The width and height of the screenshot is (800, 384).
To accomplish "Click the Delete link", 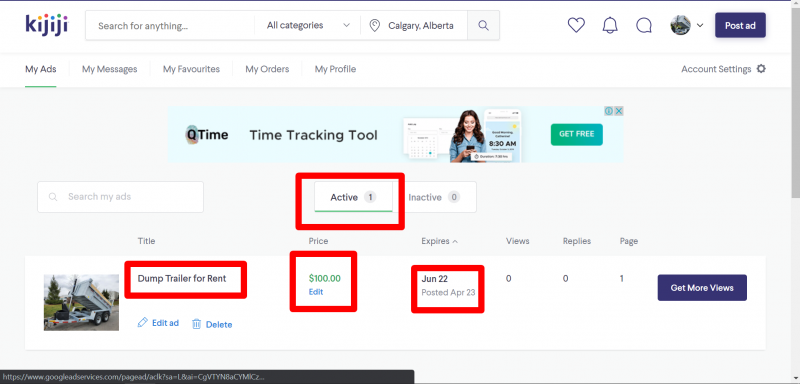I will click(x=219, y=324).
